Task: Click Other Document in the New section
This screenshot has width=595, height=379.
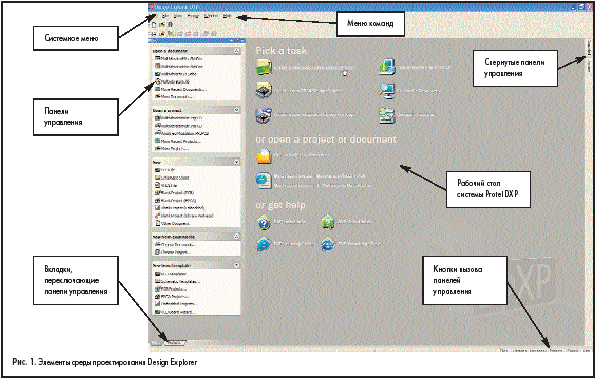Action: coord(173,223)
